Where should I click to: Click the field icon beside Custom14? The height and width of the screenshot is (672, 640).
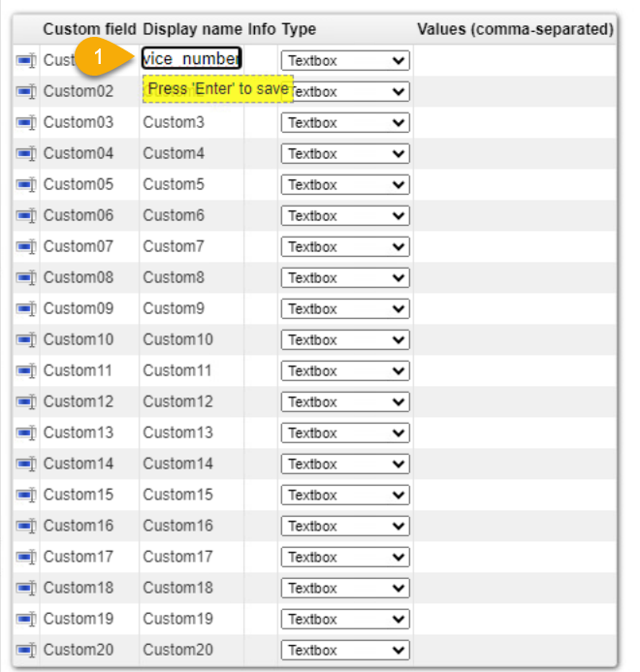point(26,464)
